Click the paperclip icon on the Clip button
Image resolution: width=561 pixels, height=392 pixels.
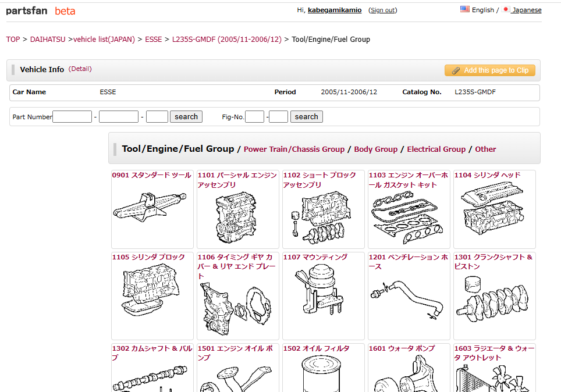coord(456,70)
